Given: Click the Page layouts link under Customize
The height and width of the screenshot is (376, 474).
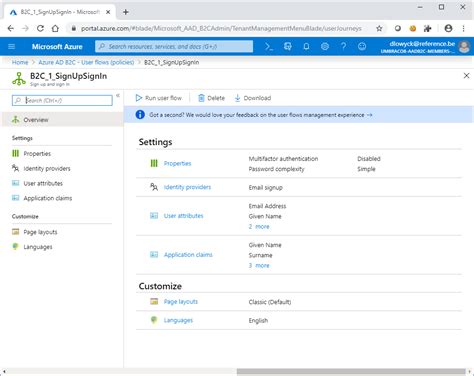Looking at the screenshot, I should pos(181,302).
